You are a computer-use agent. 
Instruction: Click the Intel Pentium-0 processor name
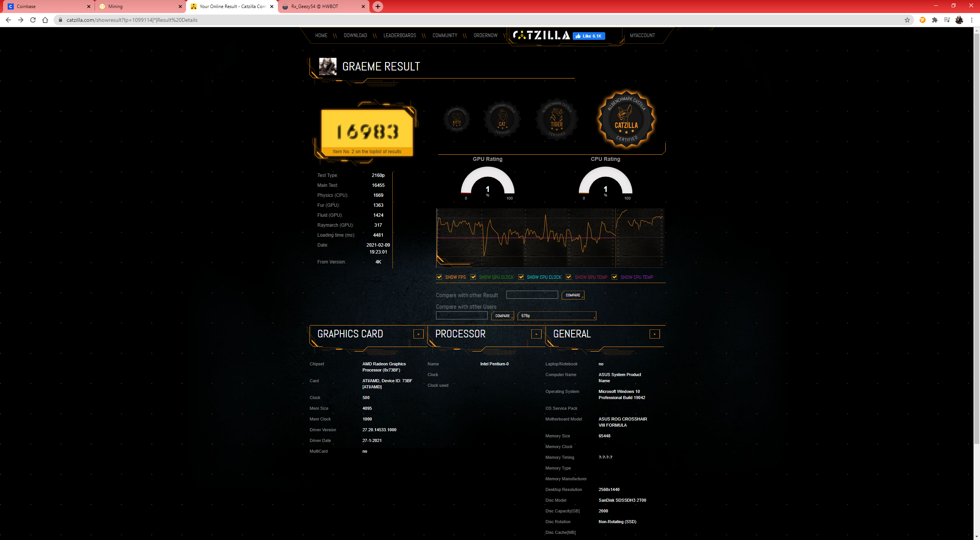point(494,364)
